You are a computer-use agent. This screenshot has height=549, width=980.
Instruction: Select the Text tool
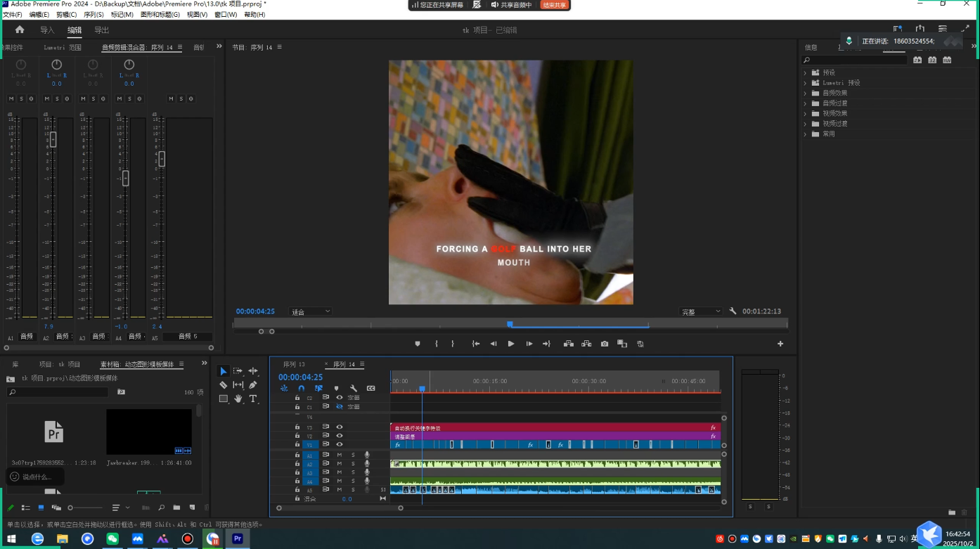[x=253, y=399]
